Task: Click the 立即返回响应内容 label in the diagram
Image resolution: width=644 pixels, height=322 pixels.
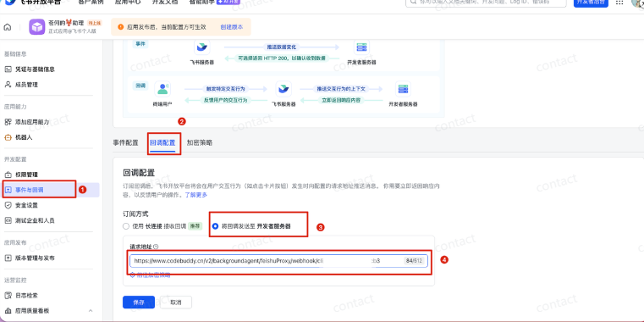Action: click(x=341, y=100)
